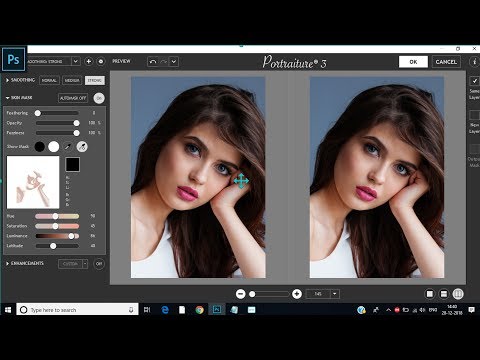Show mask on black background

click(x=40, y=147)
